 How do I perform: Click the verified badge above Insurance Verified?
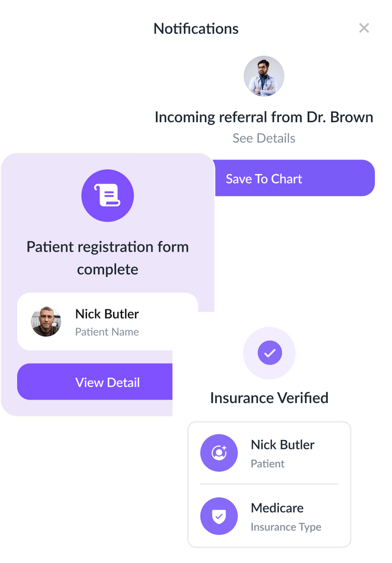click(x=269, y=352)
